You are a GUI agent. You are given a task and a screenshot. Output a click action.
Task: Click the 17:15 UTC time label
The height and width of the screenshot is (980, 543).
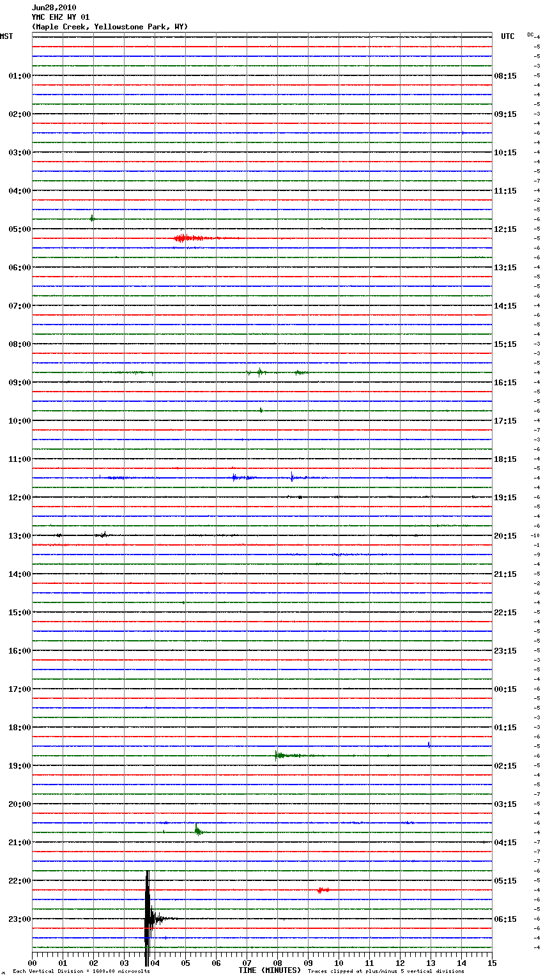click(x=505, y=421)
